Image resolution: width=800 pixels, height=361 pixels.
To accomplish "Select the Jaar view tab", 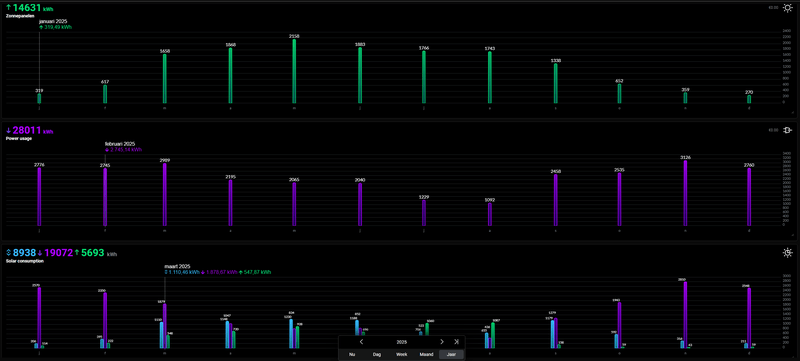I will click(x=452, y=354).
